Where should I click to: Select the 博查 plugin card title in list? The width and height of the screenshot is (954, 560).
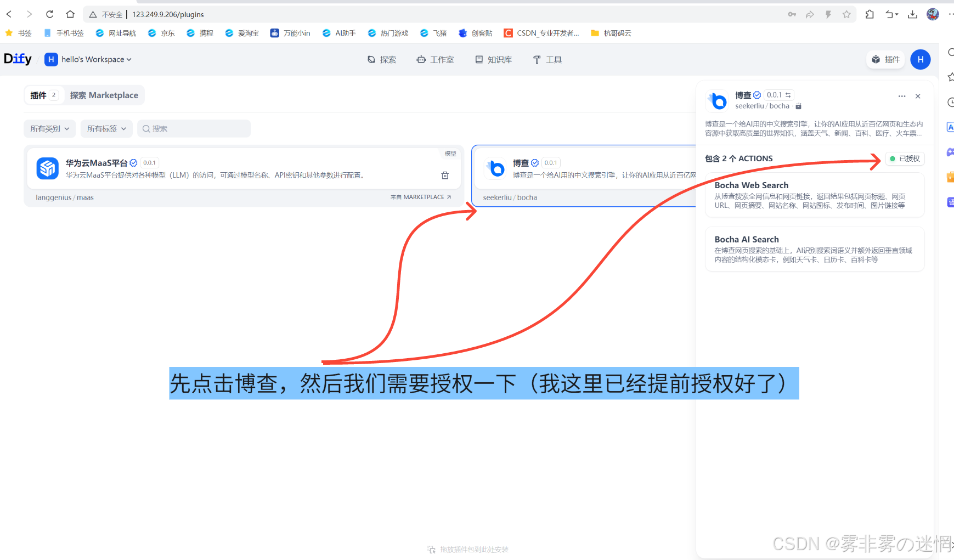click(521, 163)
